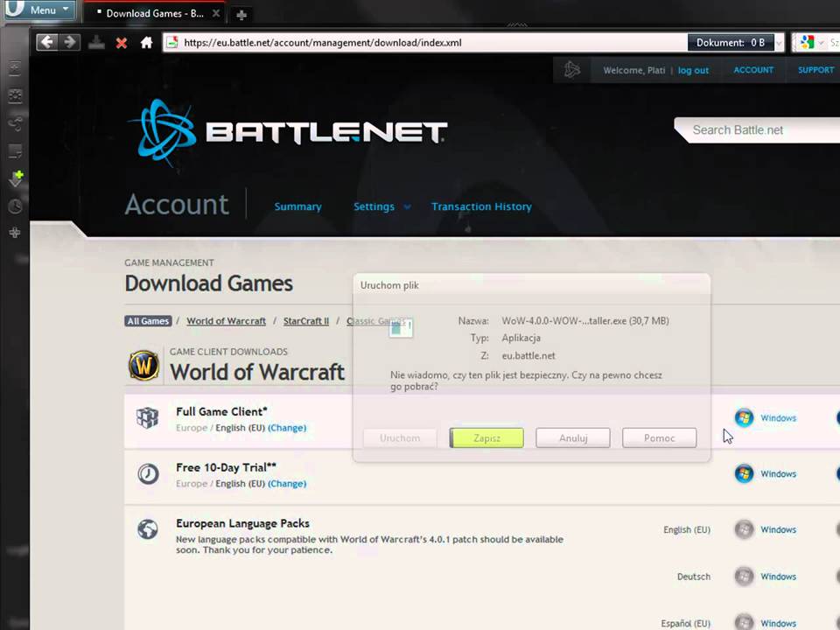Download Full Game Client for Windows
This screenshot has width=840, height=630.
coord(765,418)
